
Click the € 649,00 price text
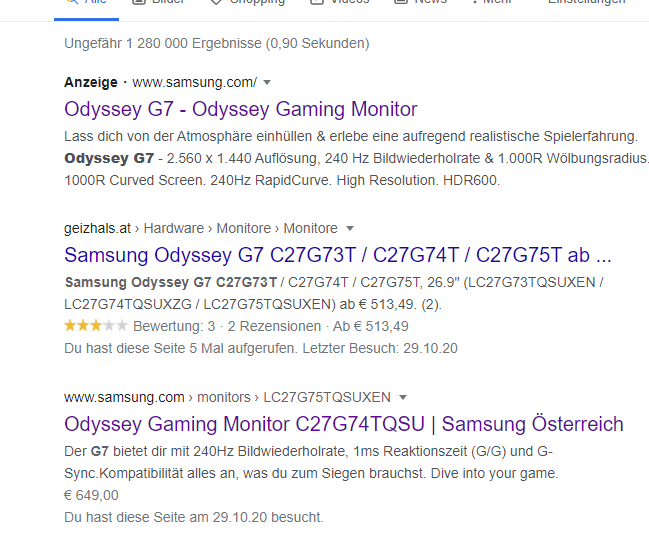(91, 495)
